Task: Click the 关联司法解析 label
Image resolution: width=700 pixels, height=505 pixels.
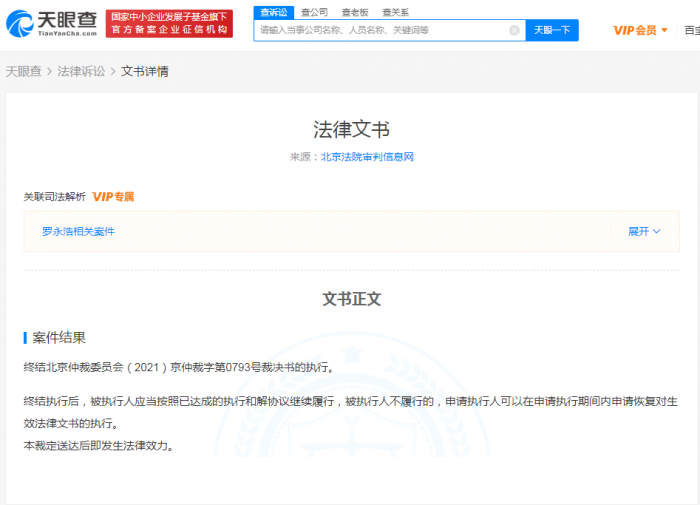Action: click(x=55, y=197)
